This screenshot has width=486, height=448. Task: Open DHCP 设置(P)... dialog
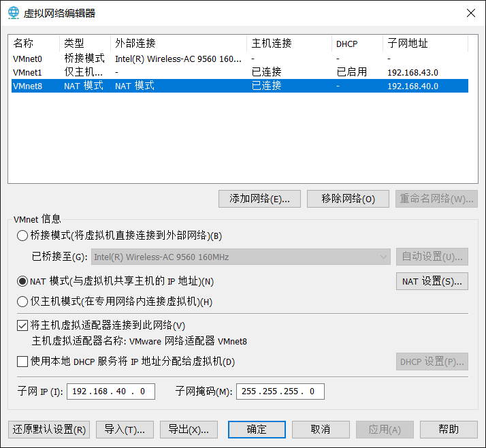[432, 362]
